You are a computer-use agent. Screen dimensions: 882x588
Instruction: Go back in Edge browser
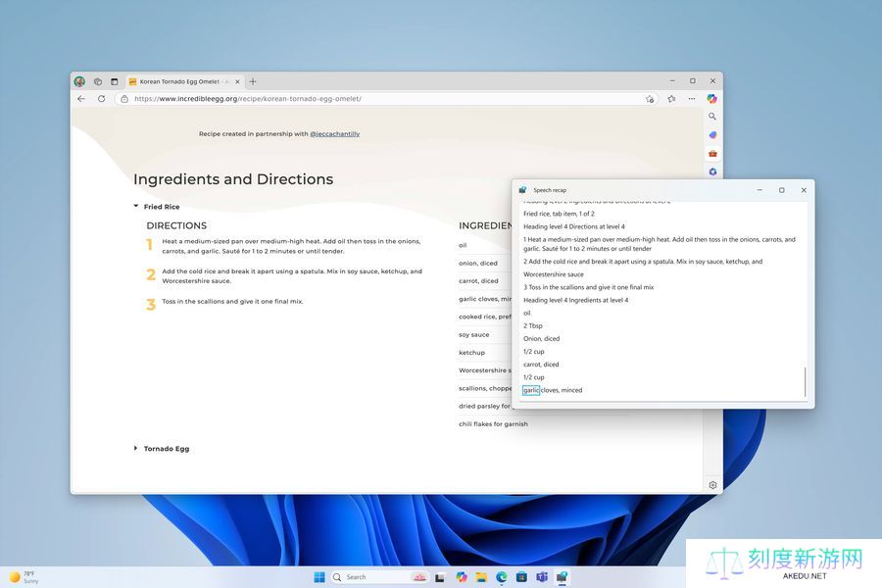pyautogui.click(x=81, y=98)
